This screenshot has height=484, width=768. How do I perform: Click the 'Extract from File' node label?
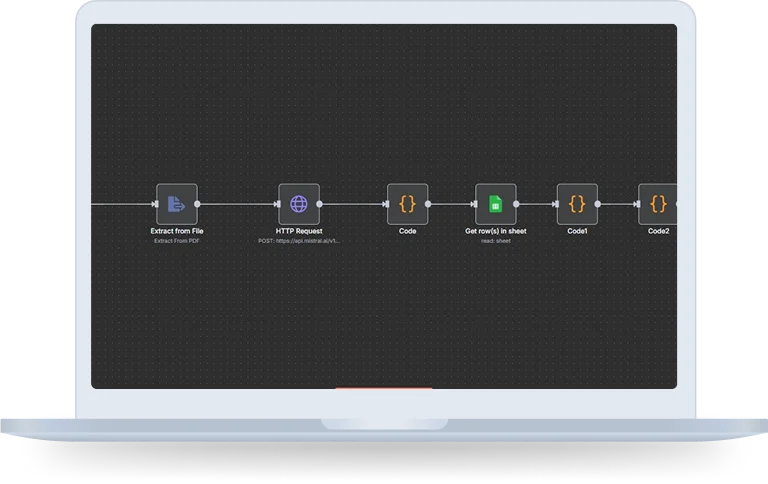pyautogui.click(x=176, y=231)
